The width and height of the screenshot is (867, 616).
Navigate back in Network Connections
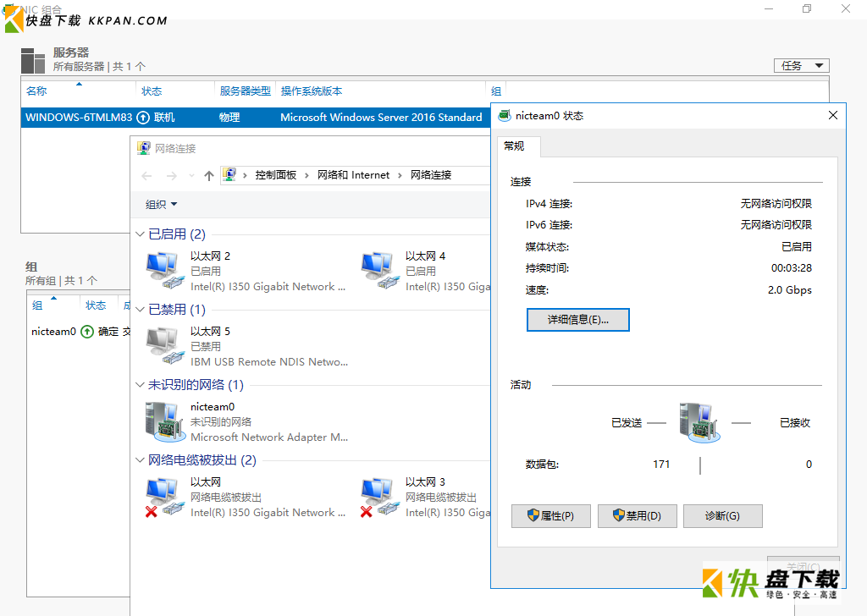146,176
